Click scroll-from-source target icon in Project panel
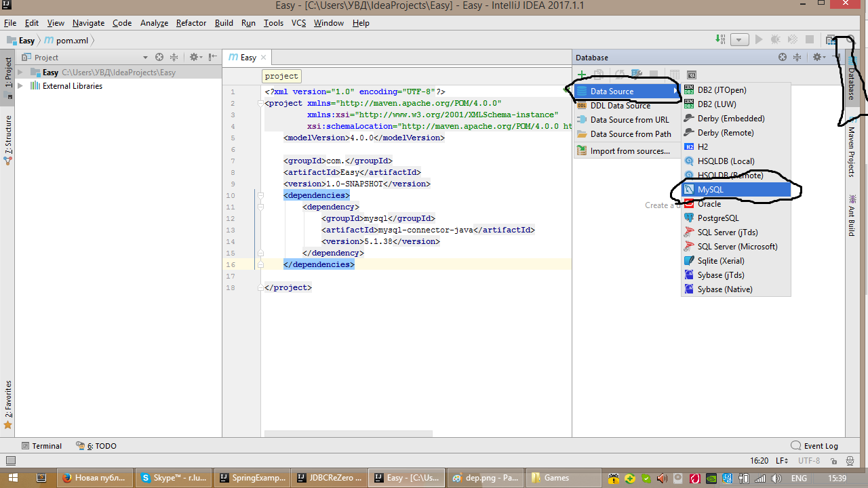 (159, 58)
